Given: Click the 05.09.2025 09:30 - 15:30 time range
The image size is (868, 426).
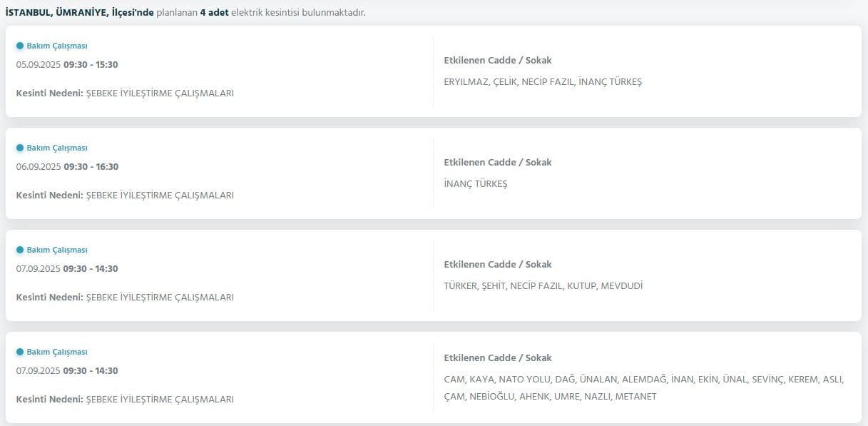Looking at the screenshot, I should point(67,64).
